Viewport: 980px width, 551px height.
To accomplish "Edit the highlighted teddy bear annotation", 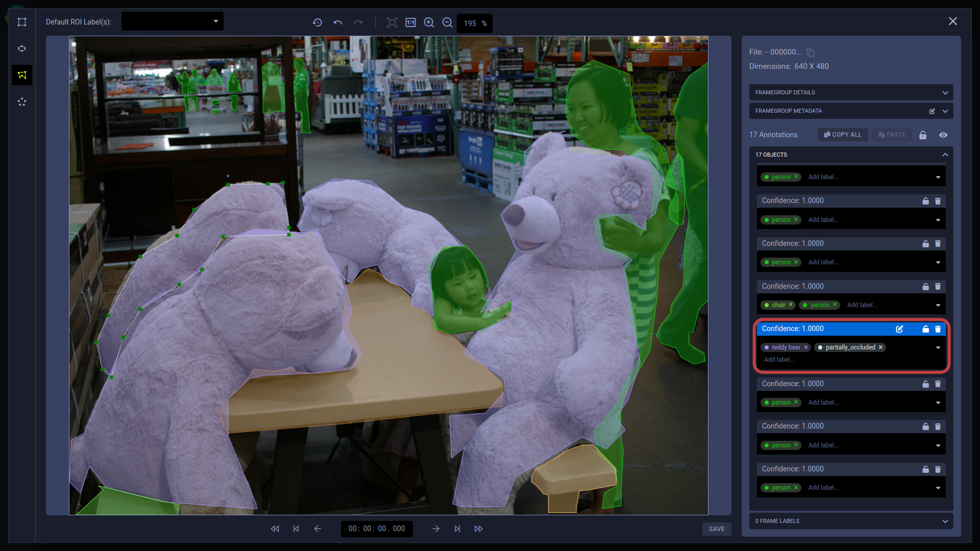I will point(899,329).
